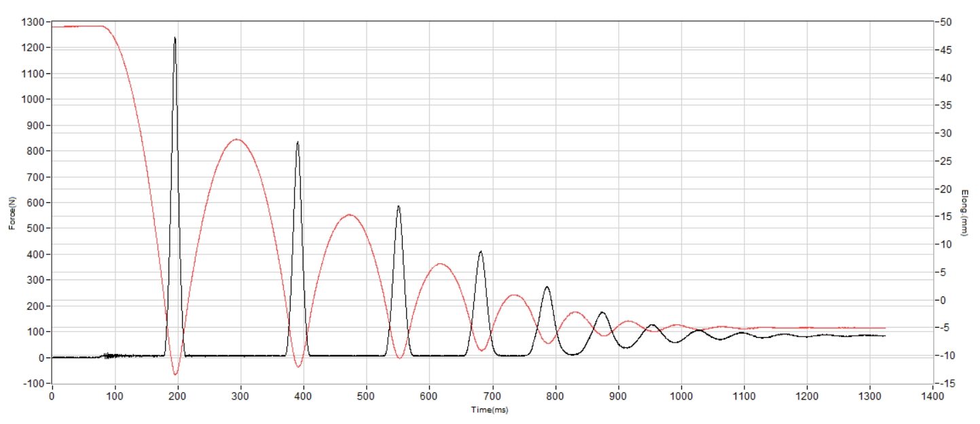
Task: Select the 1400 tick on the time axis
Action: tap(933, 394)
